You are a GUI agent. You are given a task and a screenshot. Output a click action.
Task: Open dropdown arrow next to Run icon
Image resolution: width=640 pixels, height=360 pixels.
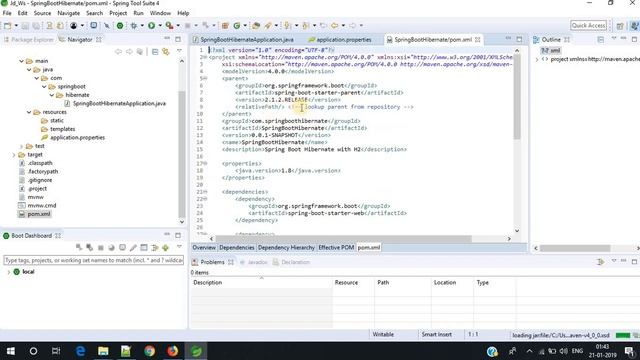click(160, 26)
